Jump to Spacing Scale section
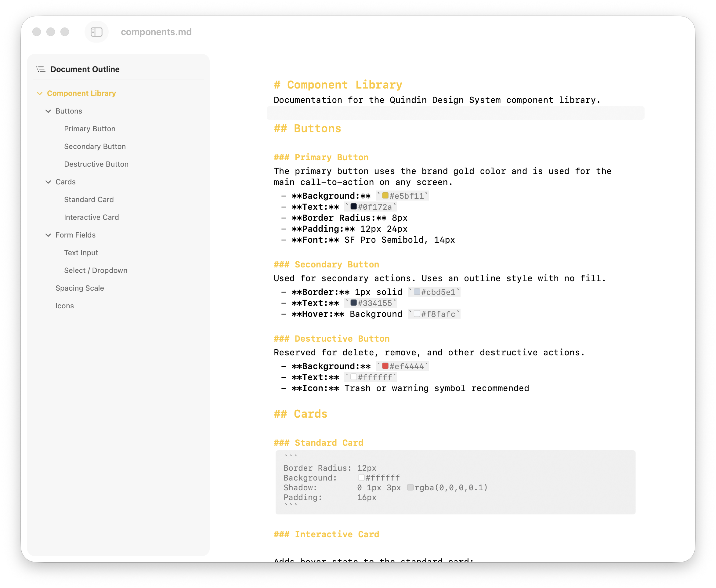Viewport: 716px width, 588px height. [x=80, y=288]
